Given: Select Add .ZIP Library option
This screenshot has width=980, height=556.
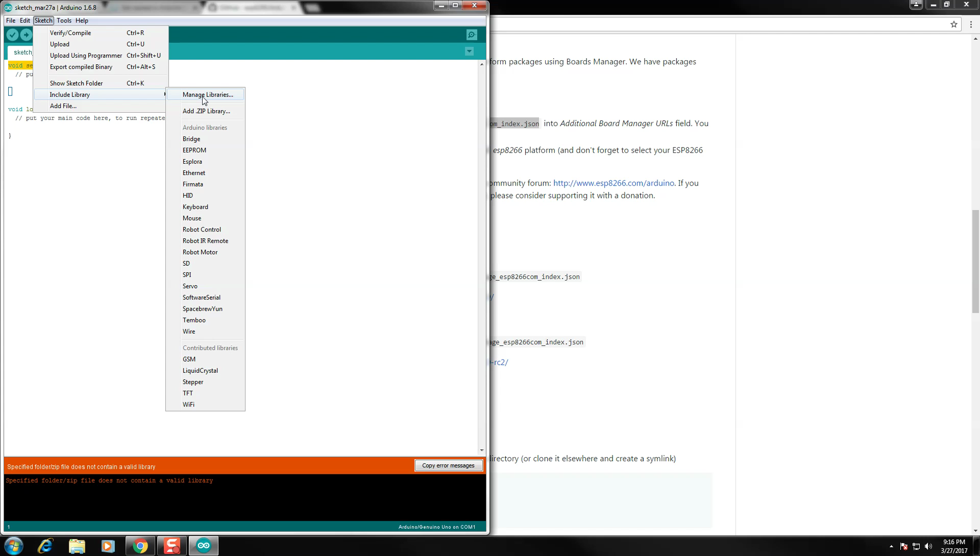Looking at the screenshot, I should [x=206, y=110].
